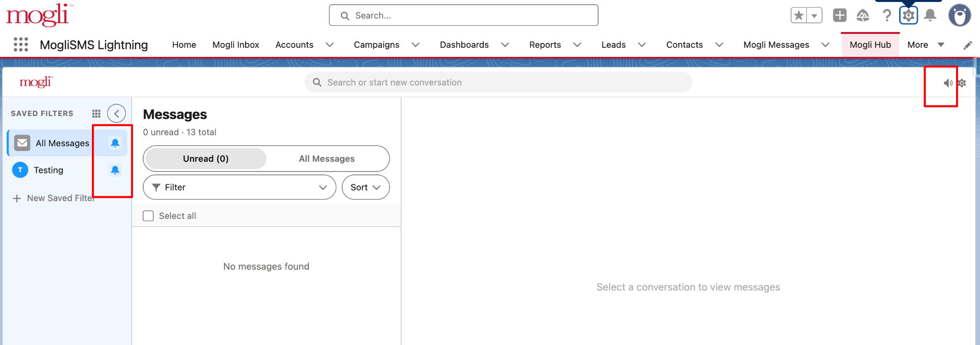
Task: Expand the Contacts dropdown chevron
Action: click(x=719, y=45)
